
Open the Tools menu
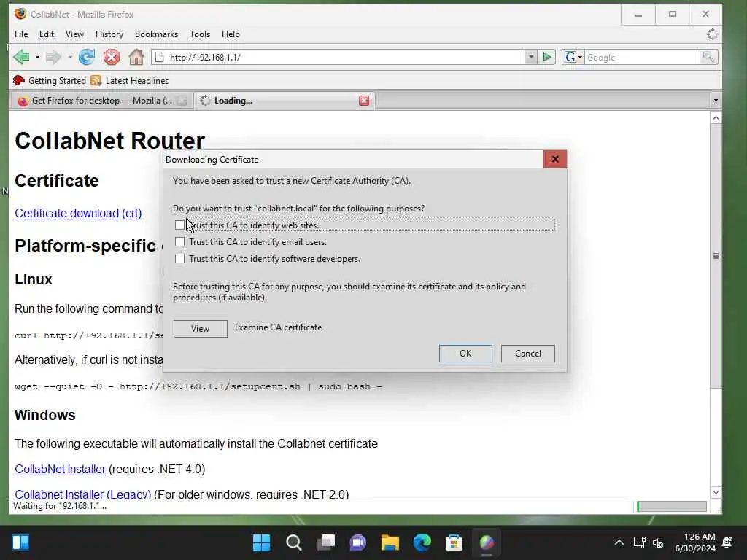coord(200,34)
